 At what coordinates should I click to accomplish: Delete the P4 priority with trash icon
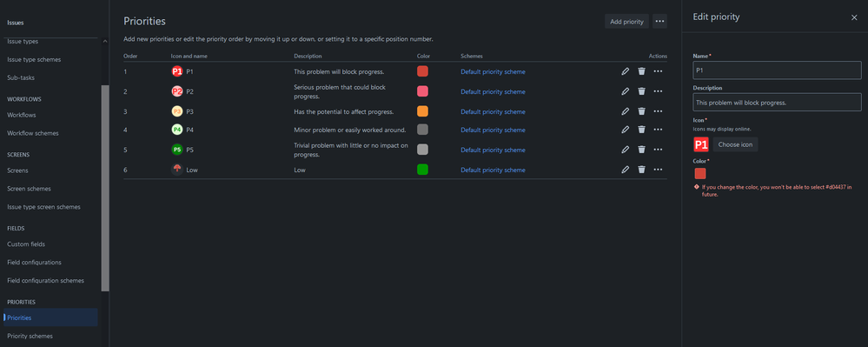tap(641, 130)
